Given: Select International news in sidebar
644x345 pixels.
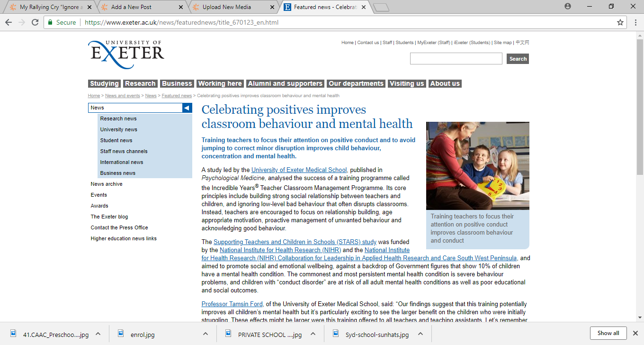Looking at the screenshot, I should [x=122, y=162].
